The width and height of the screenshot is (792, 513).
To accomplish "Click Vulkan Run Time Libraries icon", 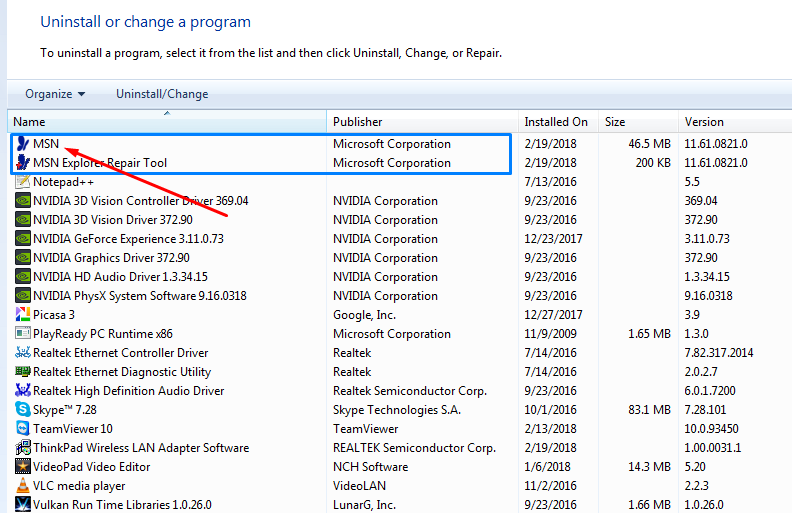I will click(23, 504).
